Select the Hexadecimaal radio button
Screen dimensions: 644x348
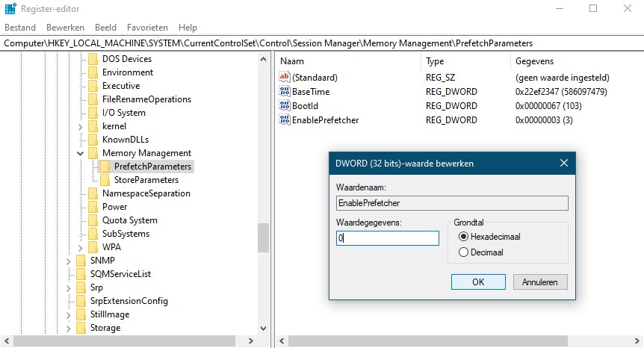click(463, 236)
